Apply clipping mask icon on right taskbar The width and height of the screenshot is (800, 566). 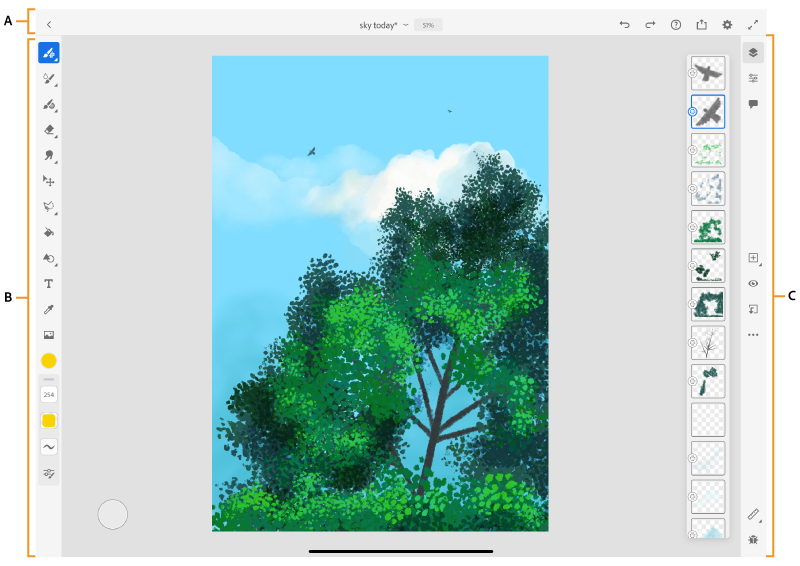(x=753, y=309)
